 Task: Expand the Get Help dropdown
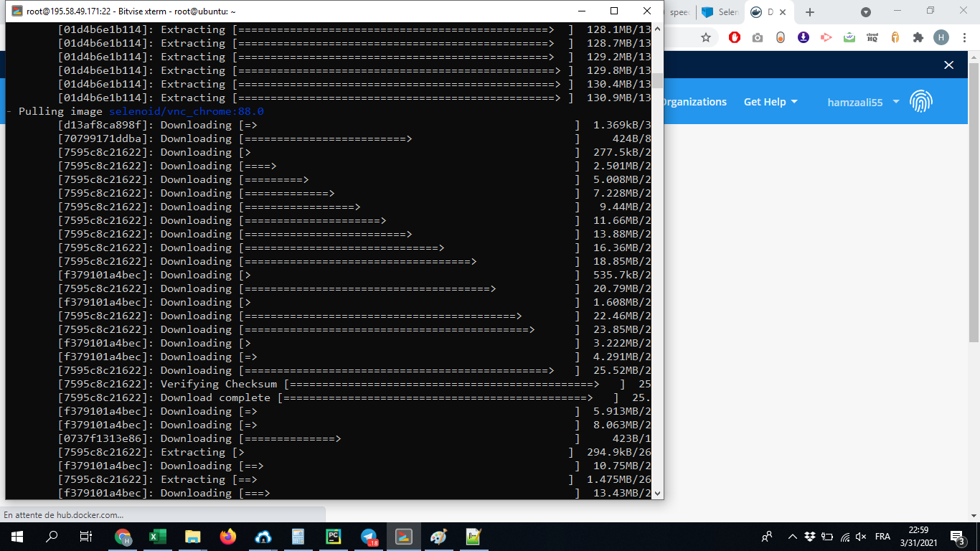pos(771,102)
